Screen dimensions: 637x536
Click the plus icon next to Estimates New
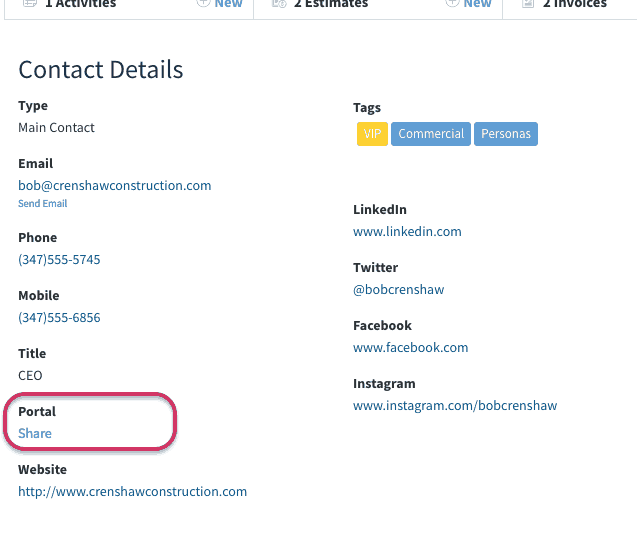(x=452, y=3)
